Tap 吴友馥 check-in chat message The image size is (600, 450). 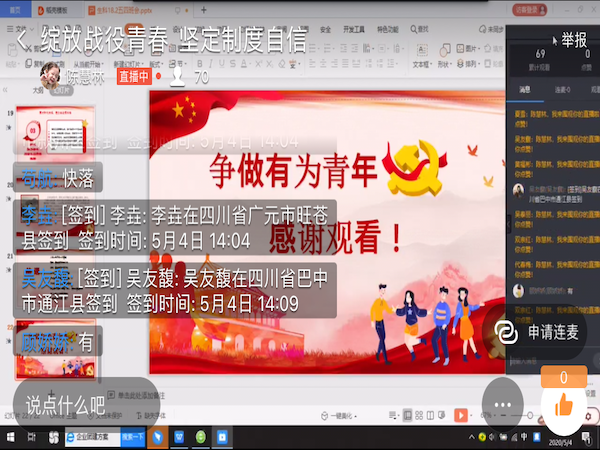[x=175, y=290]
